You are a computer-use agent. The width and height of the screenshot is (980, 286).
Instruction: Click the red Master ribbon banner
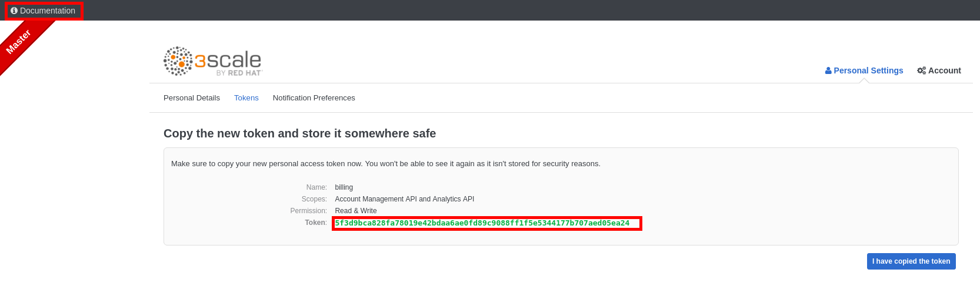click(x=20, y=41)
